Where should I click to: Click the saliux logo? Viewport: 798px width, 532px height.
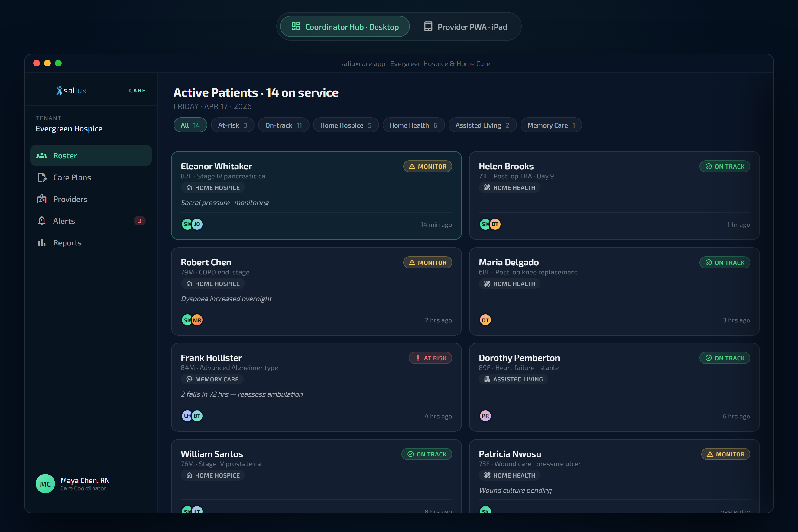coord(71,91)
